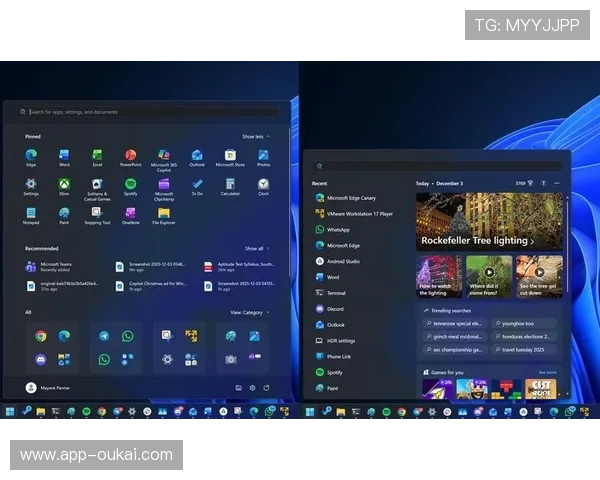600x480 pixels.
Task: Open Microsoft Store pinned app
Action: [x=230, y=156]
